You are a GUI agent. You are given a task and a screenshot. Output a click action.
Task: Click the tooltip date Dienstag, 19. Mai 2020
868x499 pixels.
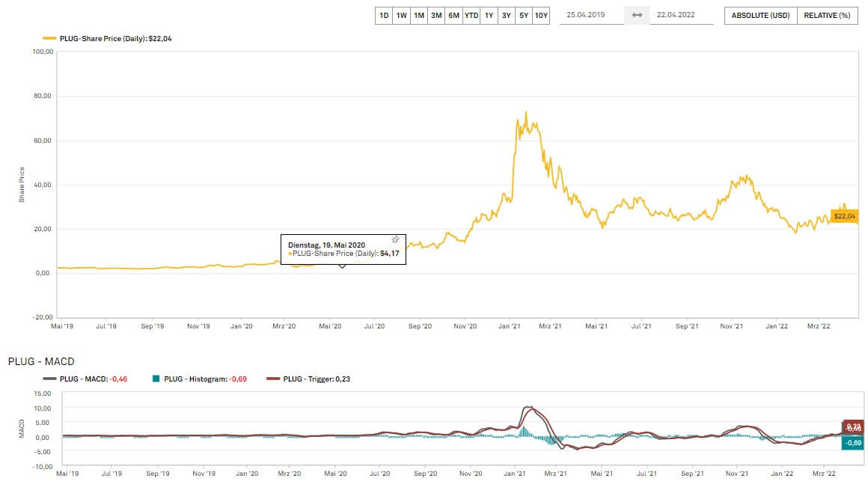pyautogui.click(x=326, y=245)
